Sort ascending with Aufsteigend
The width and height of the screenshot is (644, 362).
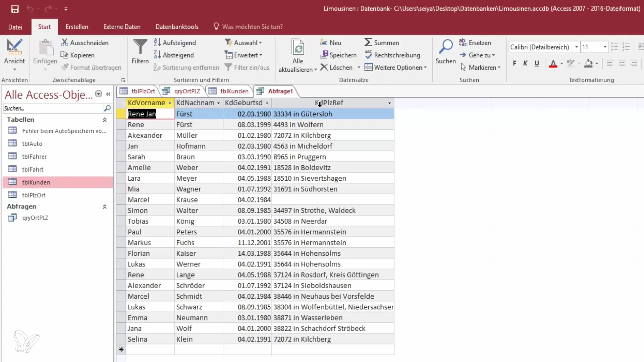(175, 43)
